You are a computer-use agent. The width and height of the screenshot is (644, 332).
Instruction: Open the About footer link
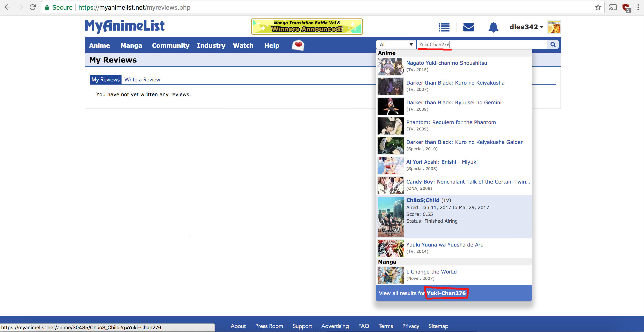click(238, 326)
